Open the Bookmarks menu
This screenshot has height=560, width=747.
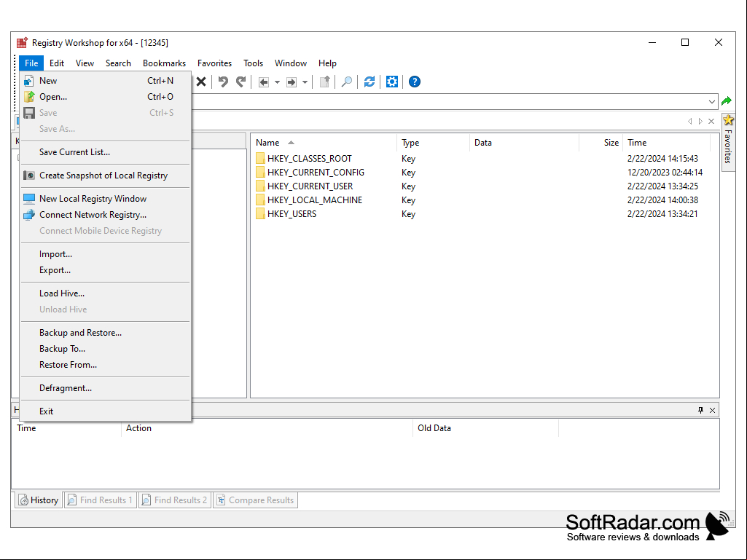[165, 63]
